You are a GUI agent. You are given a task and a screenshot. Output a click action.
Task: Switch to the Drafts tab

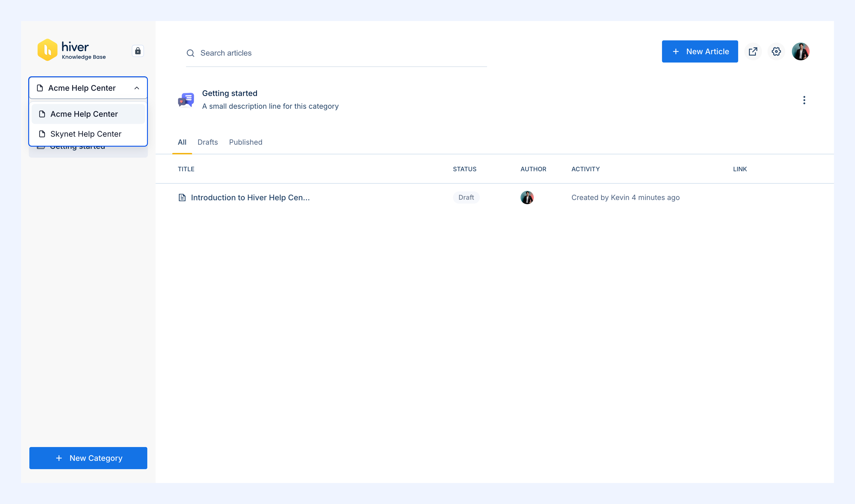(208, 142)
